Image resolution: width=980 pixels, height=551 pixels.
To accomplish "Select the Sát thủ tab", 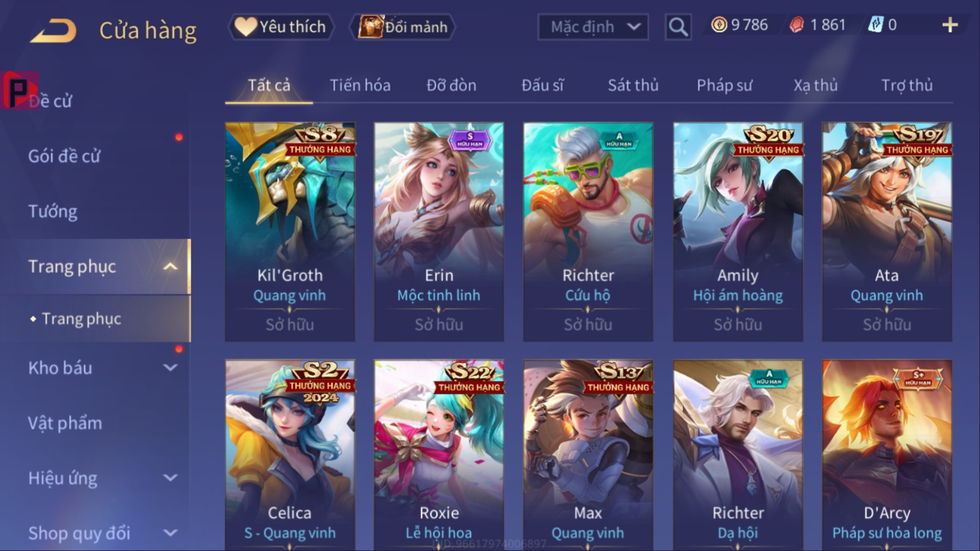I will [x=633, y=85].
